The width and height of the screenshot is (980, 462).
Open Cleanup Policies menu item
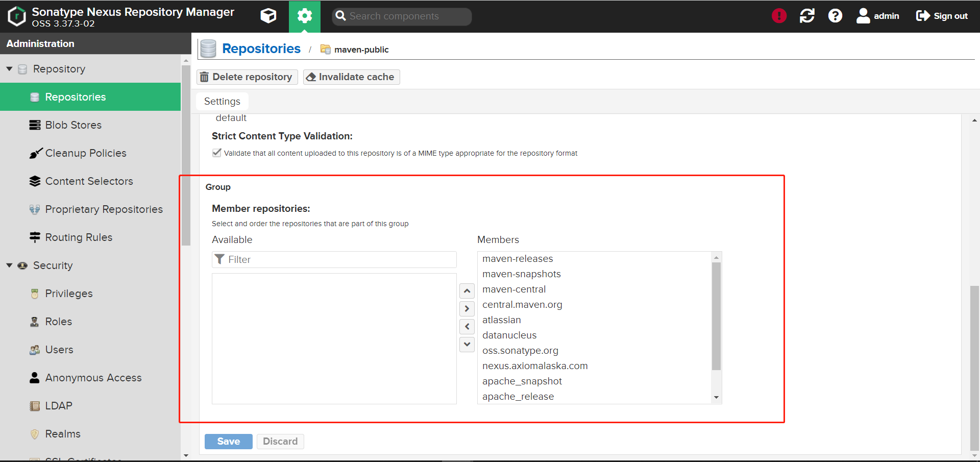click(90, 153)
